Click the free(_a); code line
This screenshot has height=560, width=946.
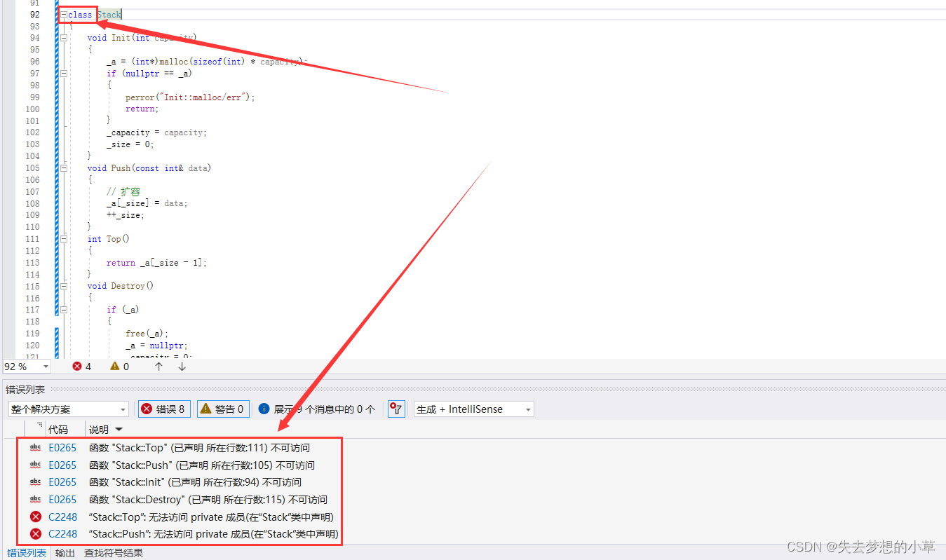pos(147,334)
